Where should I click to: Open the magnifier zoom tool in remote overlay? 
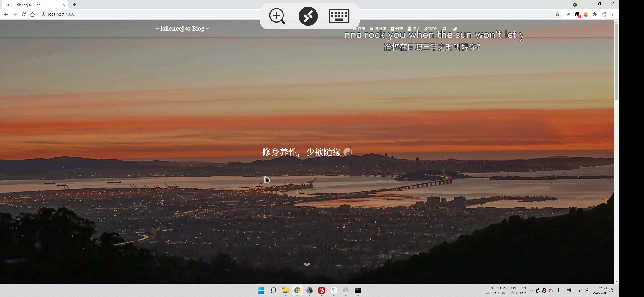[277, 16]
